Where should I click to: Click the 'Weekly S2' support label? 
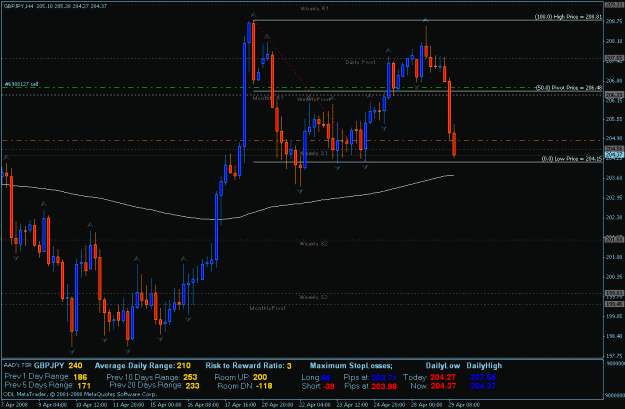point(313,244)
